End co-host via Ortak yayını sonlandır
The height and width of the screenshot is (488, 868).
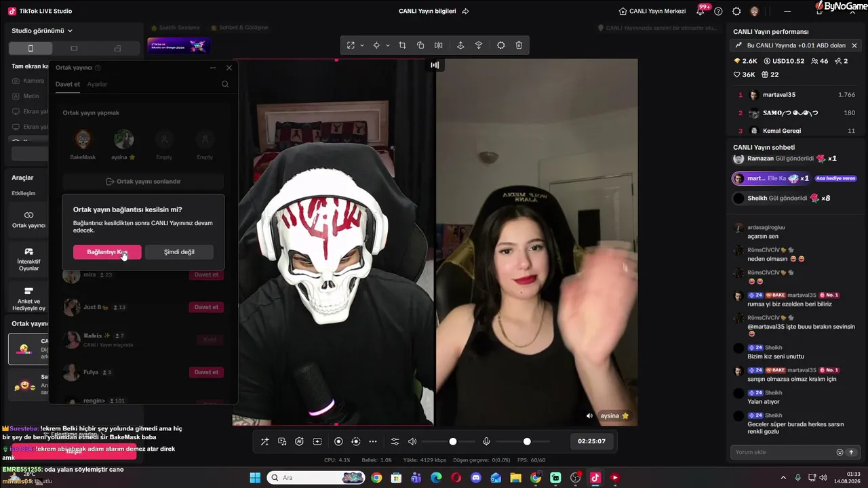click(143, 182)
